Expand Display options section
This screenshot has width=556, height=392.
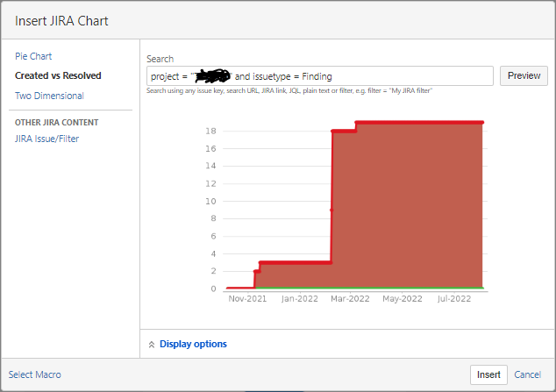tap(193, 344)
